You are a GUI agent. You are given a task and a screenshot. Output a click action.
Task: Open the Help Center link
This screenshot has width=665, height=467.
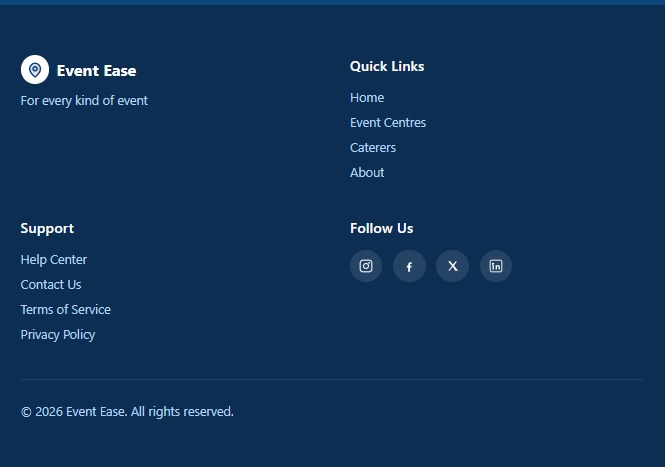click(x=54, y=260)
